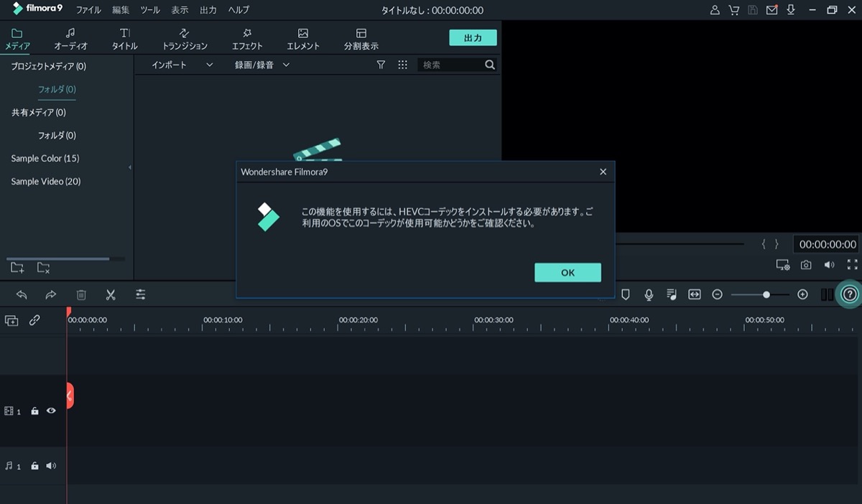This screenshot has height=504, width=862.
Task: Open the 表示 menu
Action: [180, 10]
